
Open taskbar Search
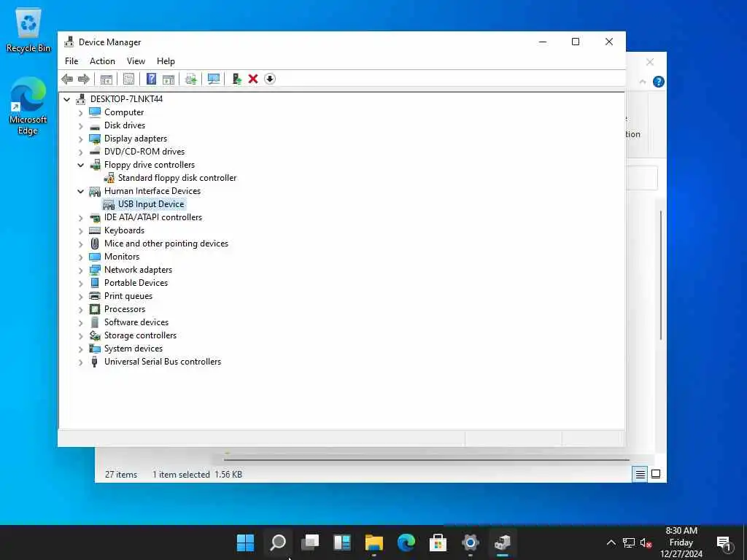pos(278,542)
